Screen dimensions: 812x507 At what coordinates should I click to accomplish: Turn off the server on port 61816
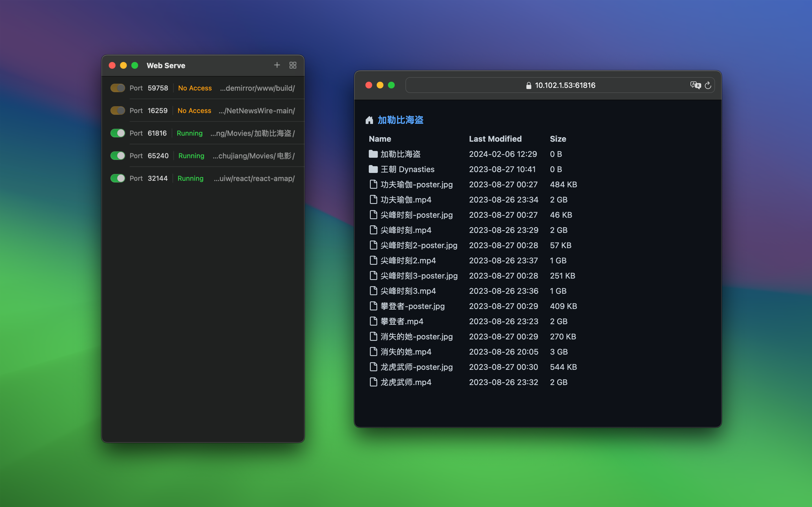click(118, 133)
